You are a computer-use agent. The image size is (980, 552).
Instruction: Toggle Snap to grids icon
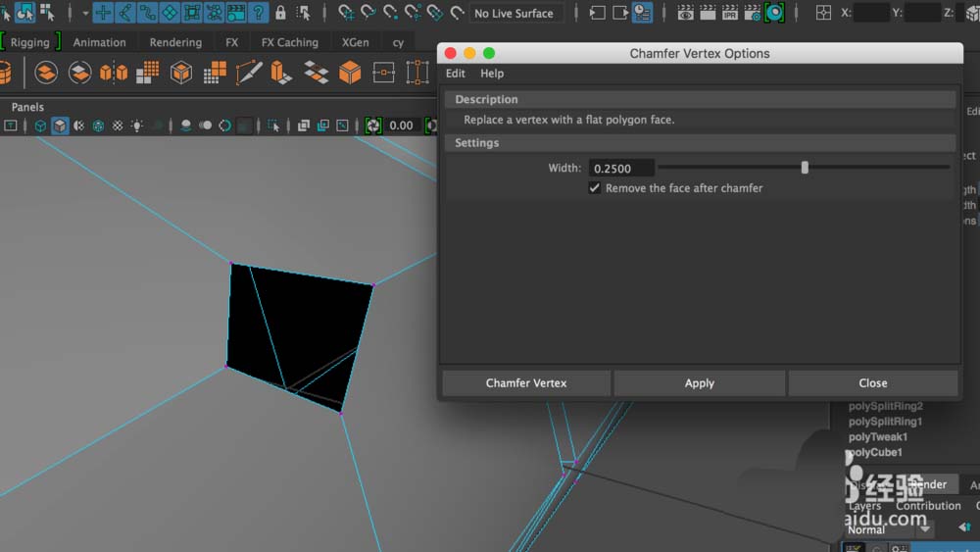(346, 13)
